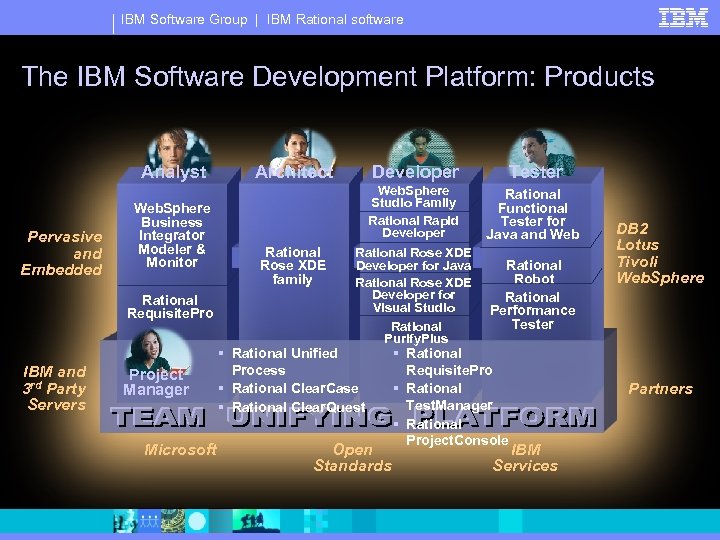Click the 'Lotus' label
Image resolution: width=720 pixels, height=540 pixels.
(637, 245)
